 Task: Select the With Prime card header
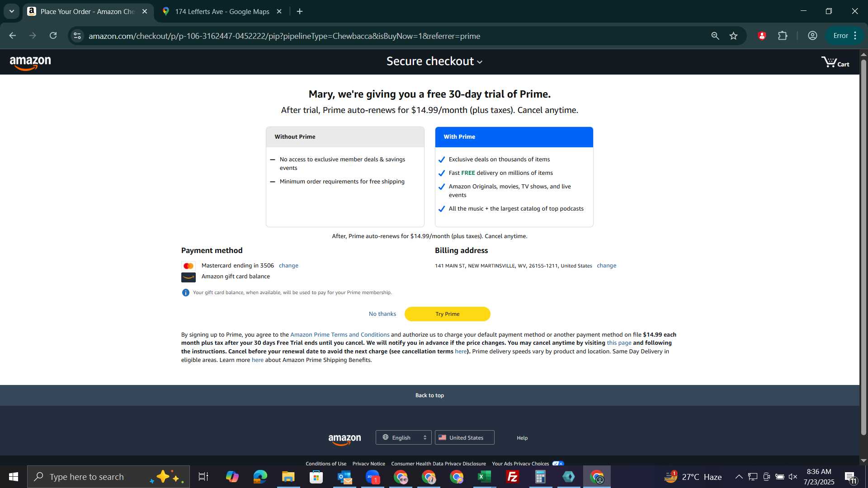point(514,137)
